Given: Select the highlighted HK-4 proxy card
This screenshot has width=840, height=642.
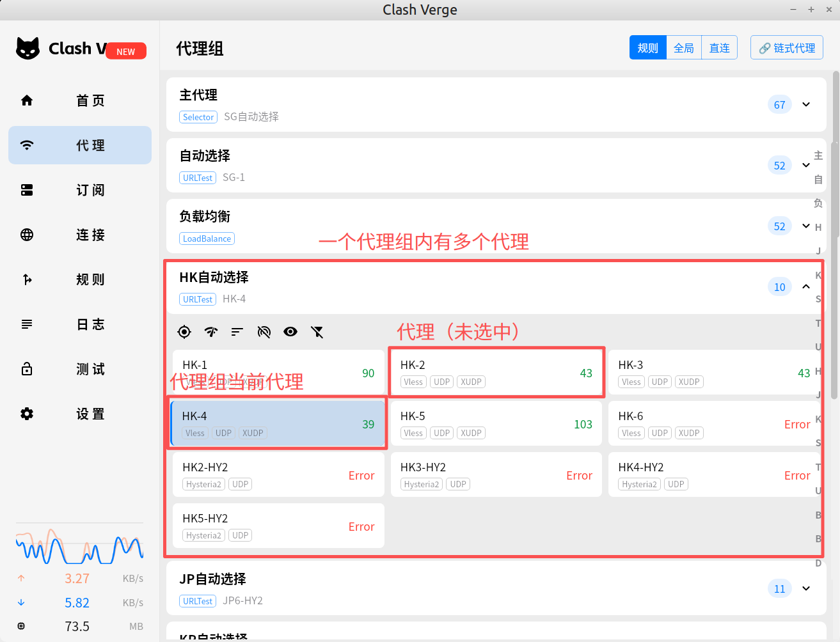Looking at the screenshot, I should coord(278,423).
